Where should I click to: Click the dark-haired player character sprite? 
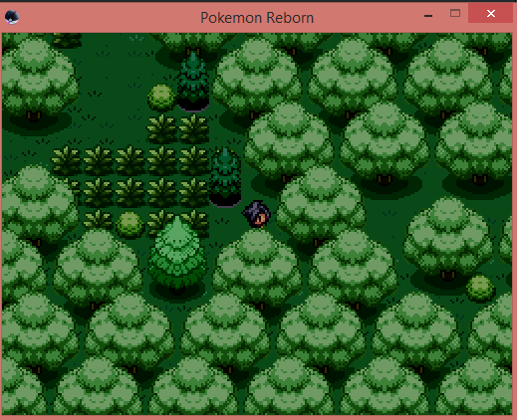pyautogui.click(x=257, y=214)
